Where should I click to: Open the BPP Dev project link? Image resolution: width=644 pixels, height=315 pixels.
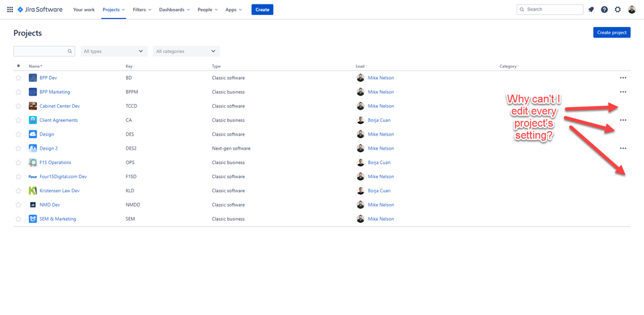point(48,77)
